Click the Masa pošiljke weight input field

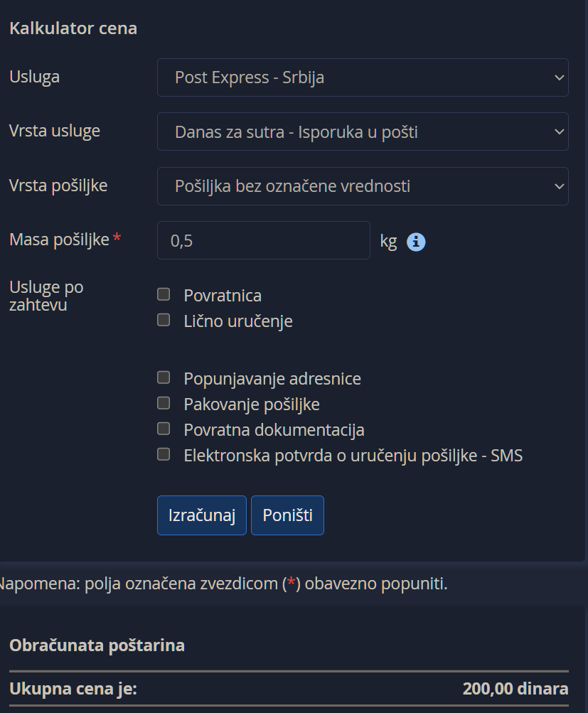[x=263, y=240]
